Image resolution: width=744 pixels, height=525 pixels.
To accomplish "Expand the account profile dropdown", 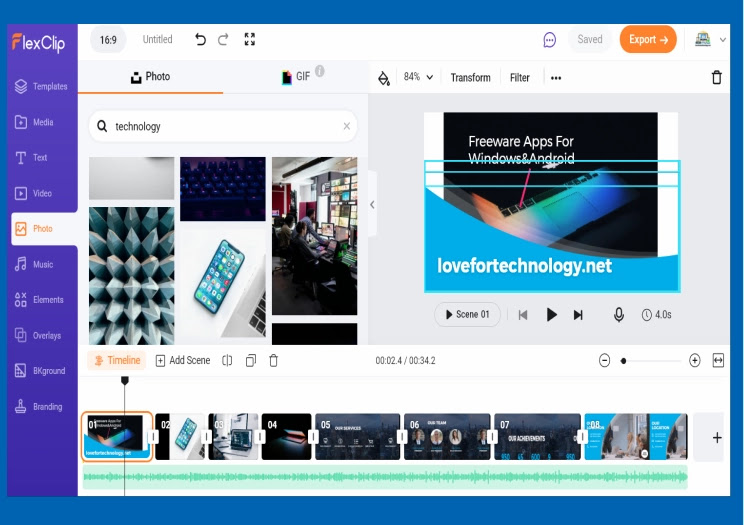I will (723, 40).
